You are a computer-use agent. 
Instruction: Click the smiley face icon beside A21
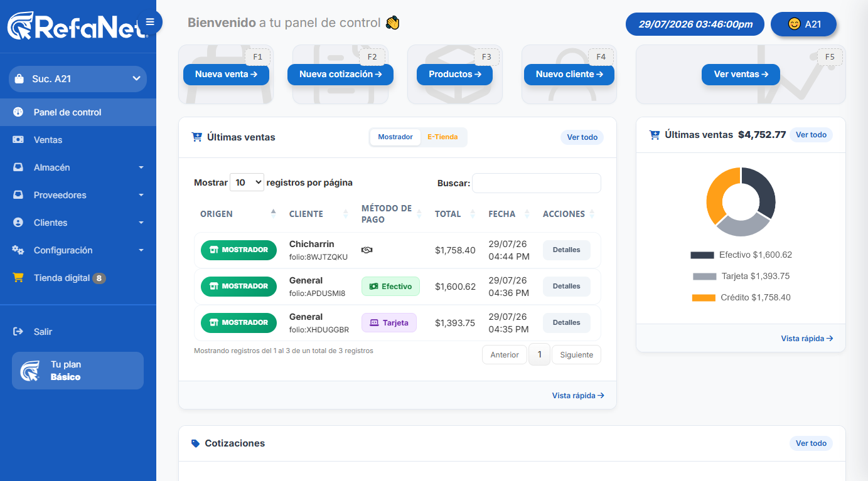[795, 24]
